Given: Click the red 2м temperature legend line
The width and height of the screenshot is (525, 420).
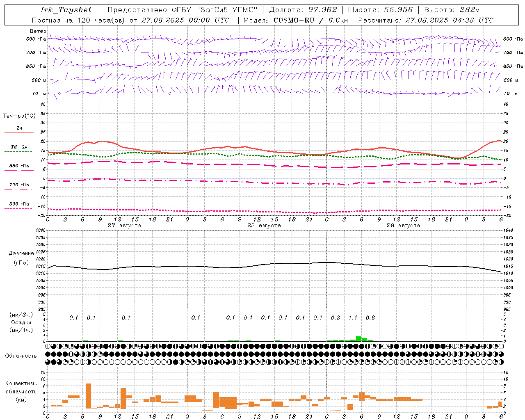Looking at the screenshot, I should [19, 132].
